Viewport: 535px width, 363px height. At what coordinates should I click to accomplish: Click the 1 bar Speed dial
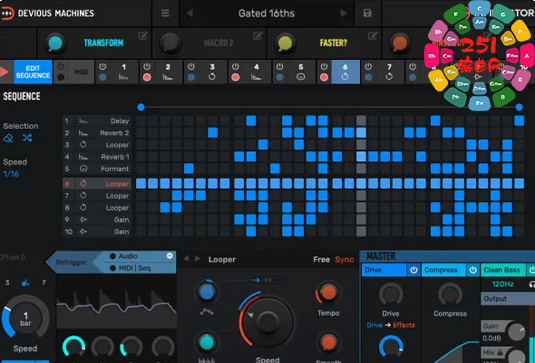click(x=26, y=318)
